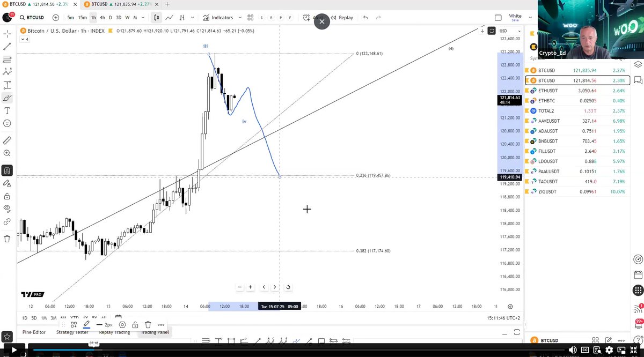Screen dimensions: 644x357
Task: Open the Strategy Tester tab
Action: (72, 332)
